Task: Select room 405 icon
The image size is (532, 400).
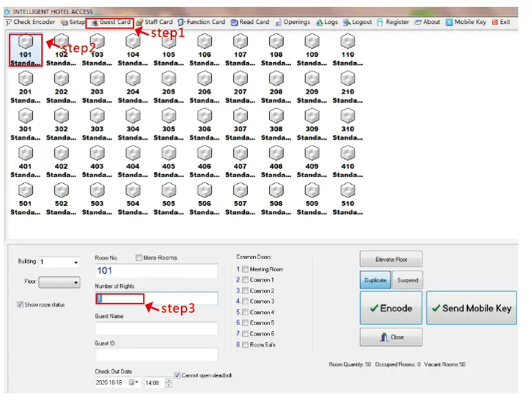Action: point(169,154)
